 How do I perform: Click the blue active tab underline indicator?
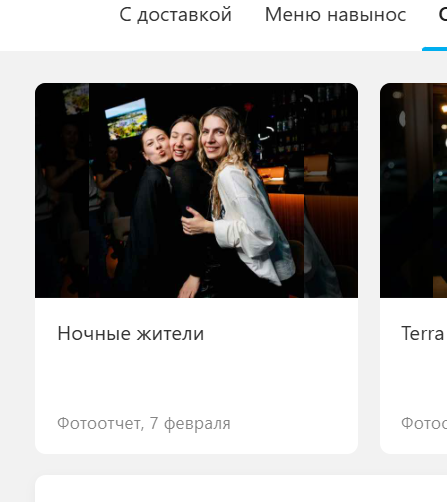click(x=434, y=49)
